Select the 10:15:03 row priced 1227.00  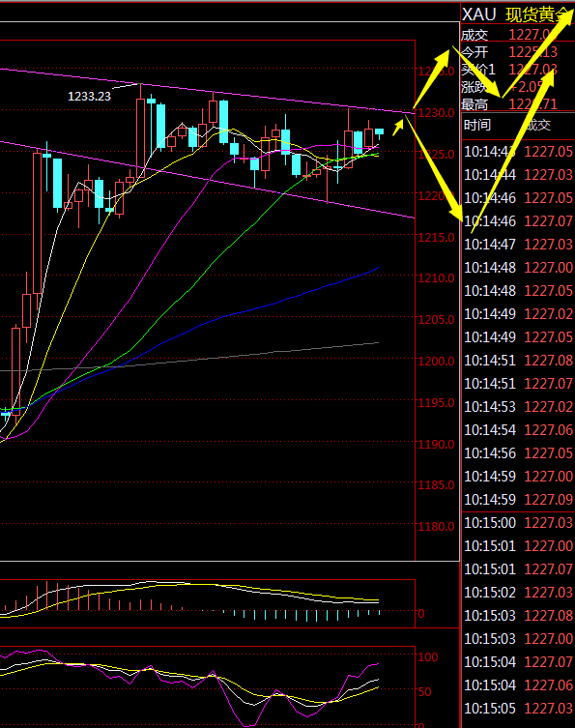pyautogui.click(x=518, y=639)
